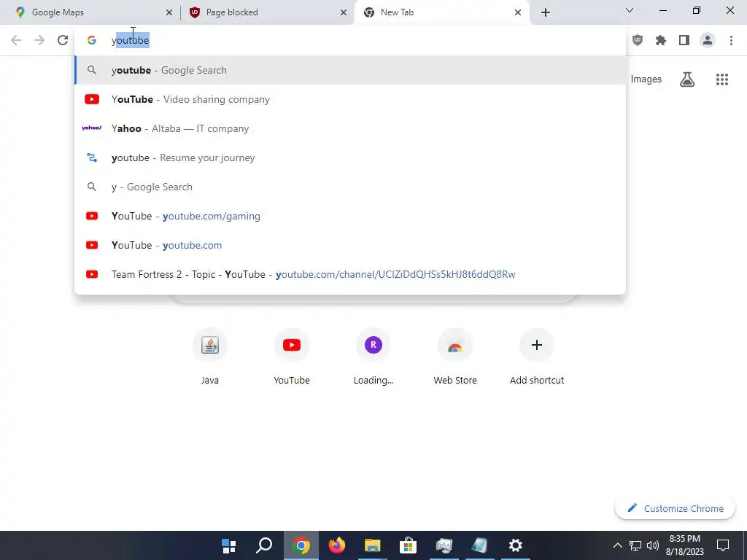Open the taskbar clock showing 8:35 PM
747x560 pixels.
(x=684, y=545)
